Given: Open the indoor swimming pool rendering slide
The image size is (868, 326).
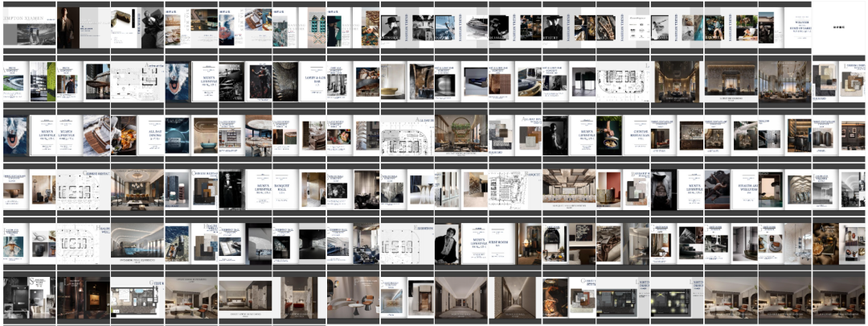Looking at the screenshot, I should pos(137,242).
